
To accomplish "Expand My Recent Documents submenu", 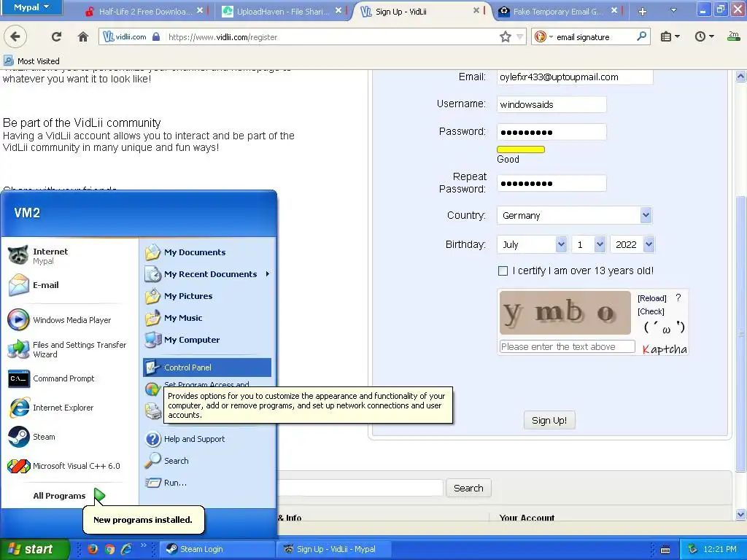I will tap(207, 274).
